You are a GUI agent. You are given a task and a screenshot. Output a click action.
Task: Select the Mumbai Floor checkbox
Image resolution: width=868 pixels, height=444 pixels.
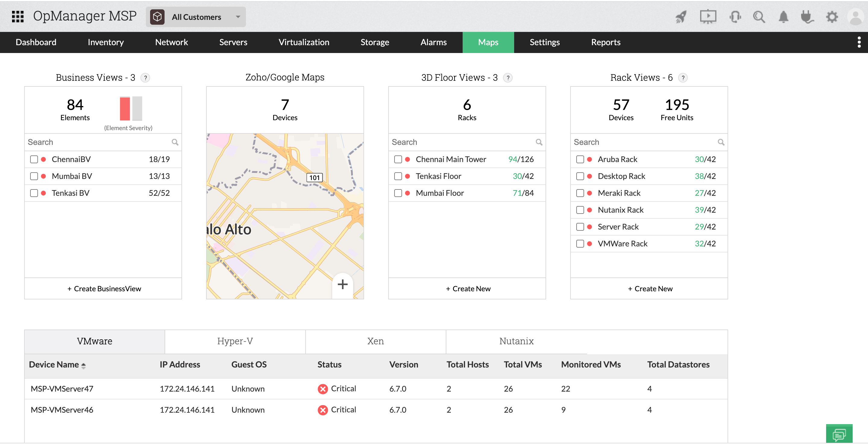pyautogui.click(x=398, y=193)
